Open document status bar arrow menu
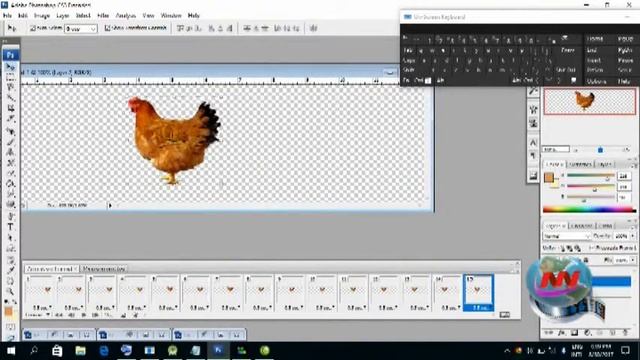640x360 pixels. pyautogui.click(x=110, y=205)
